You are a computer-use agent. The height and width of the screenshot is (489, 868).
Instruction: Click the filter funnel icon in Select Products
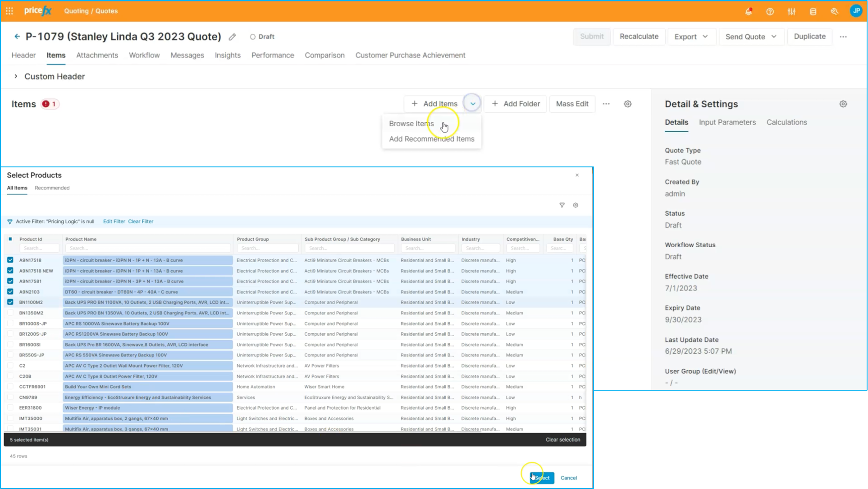562,205
